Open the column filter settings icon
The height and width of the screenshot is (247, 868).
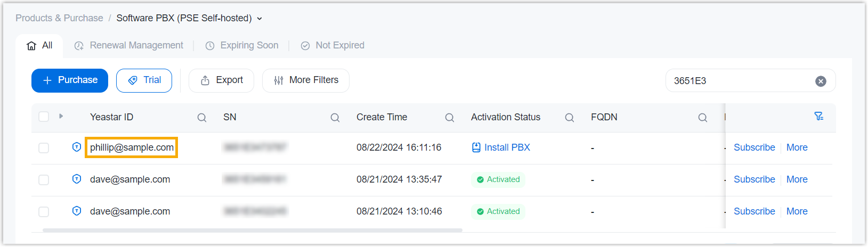pos(819,117)
